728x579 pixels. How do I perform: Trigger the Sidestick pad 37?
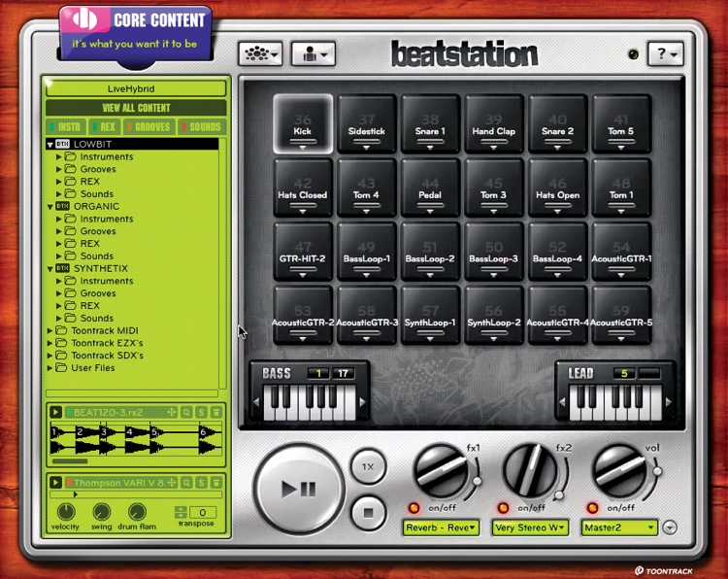366,123
